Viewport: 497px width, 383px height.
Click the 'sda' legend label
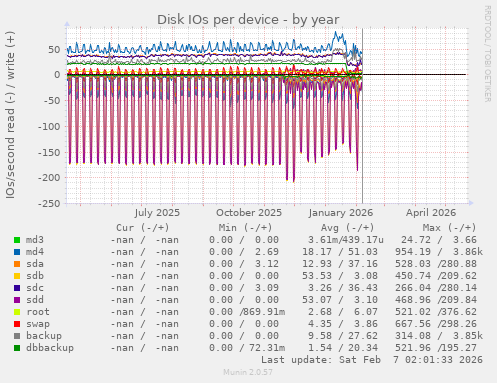point(35,264)
